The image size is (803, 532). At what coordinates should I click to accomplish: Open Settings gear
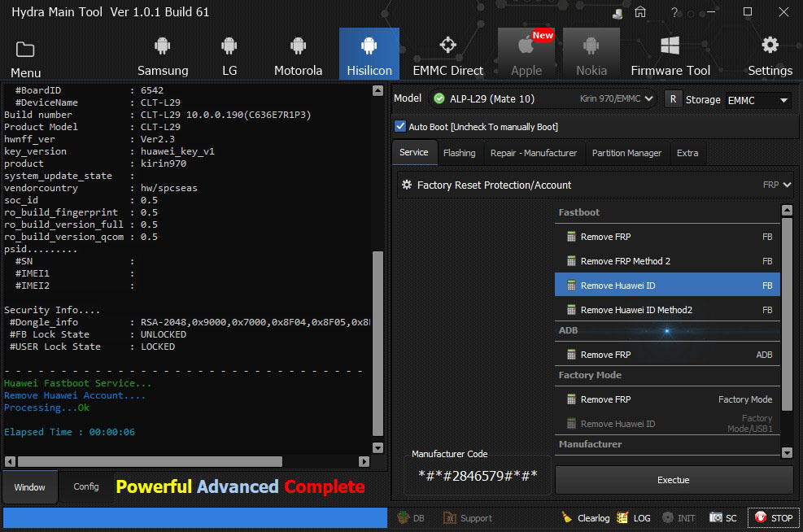(x=770, y=55)
